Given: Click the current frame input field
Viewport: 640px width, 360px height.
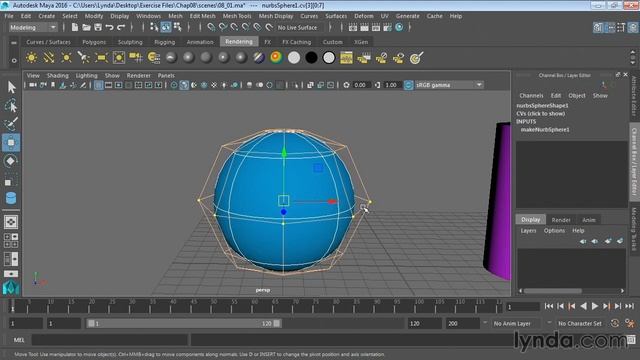Looking at the screenshot, I should coord(522,306).
